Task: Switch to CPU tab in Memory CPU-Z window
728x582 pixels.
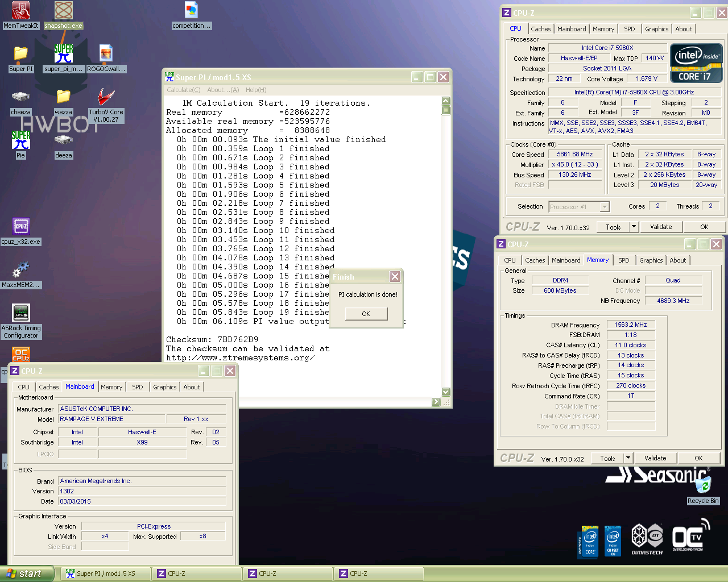Action: (x=510, y=260)
